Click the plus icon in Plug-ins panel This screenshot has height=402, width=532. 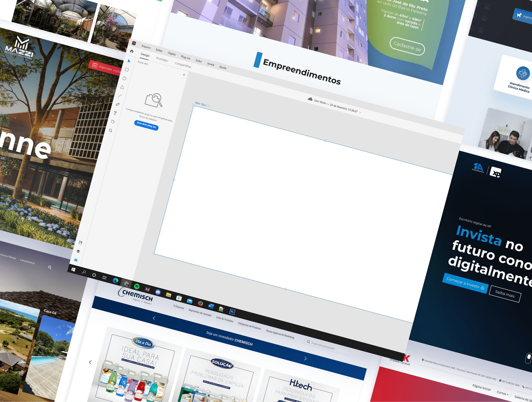pyautogui.click(x=184, y=75)
